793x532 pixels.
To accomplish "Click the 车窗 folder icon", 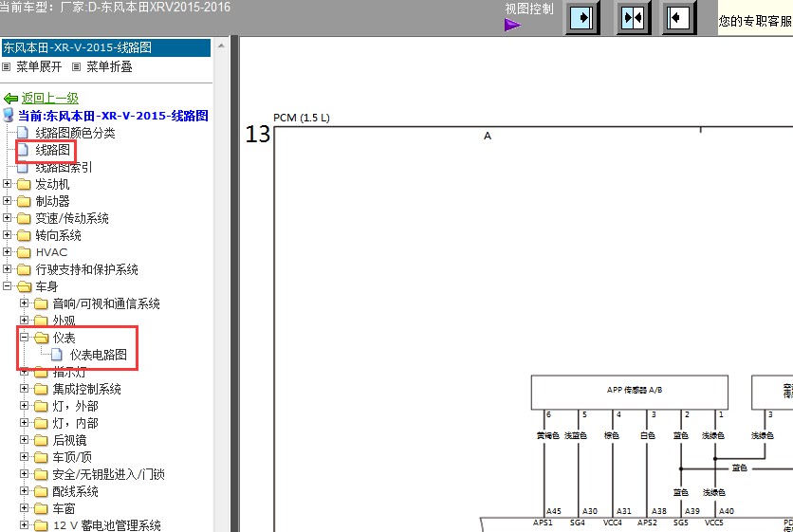I will [41, 508].
